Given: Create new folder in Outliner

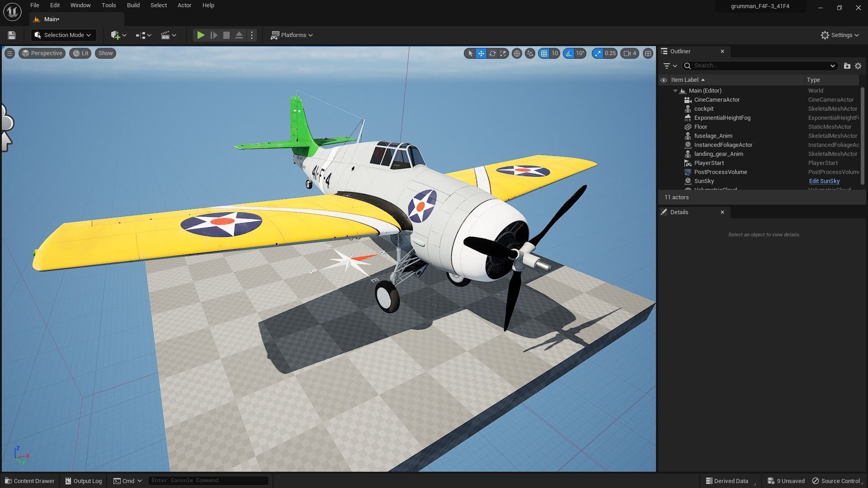Looking at the screenshot, I should (x=847, y=66).
